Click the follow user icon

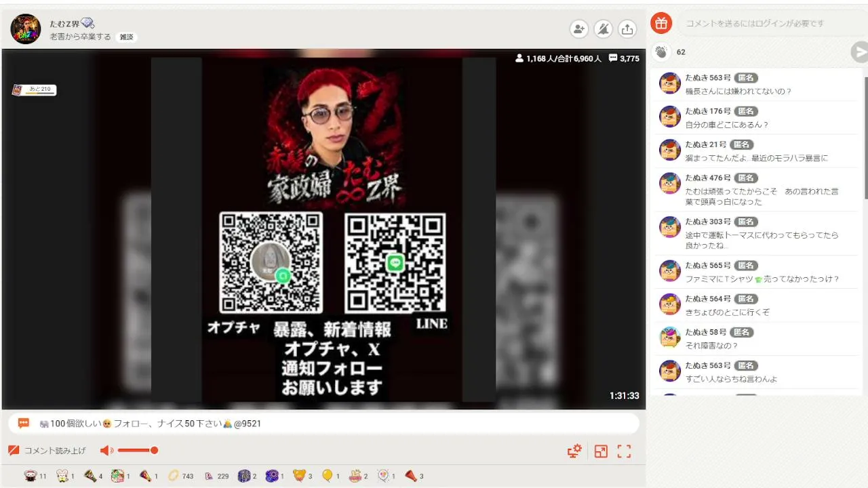coord(578,28)
